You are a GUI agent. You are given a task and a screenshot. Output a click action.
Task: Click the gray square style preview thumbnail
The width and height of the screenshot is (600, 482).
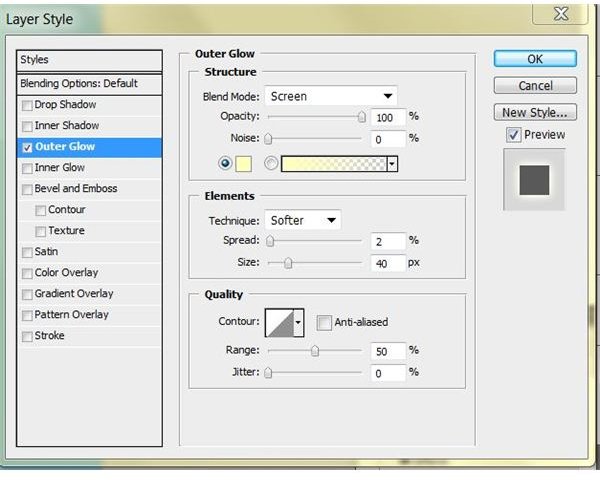click(x=534, y=180)
